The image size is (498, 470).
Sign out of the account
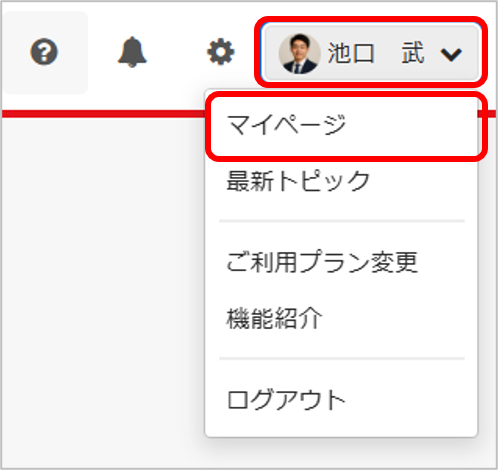click(286, 399)
